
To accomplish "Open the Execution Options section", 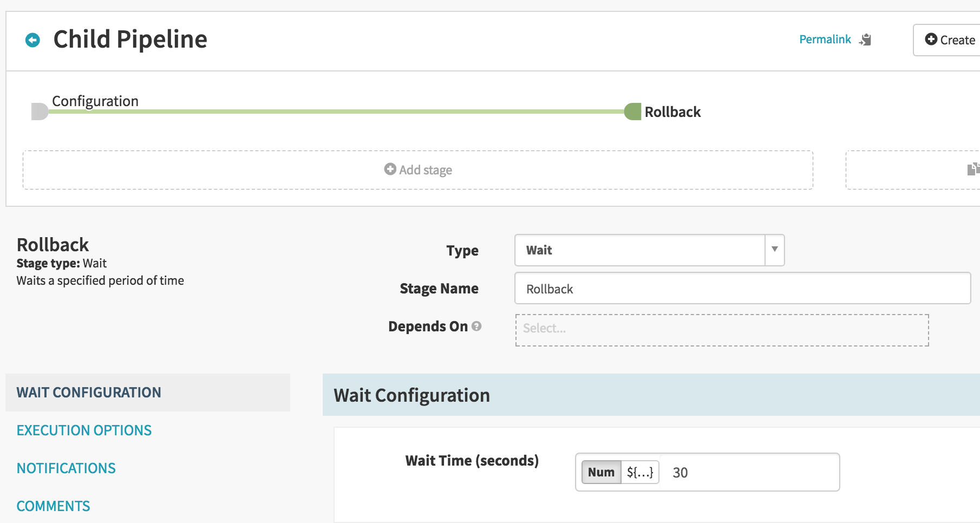I will 84,430.
